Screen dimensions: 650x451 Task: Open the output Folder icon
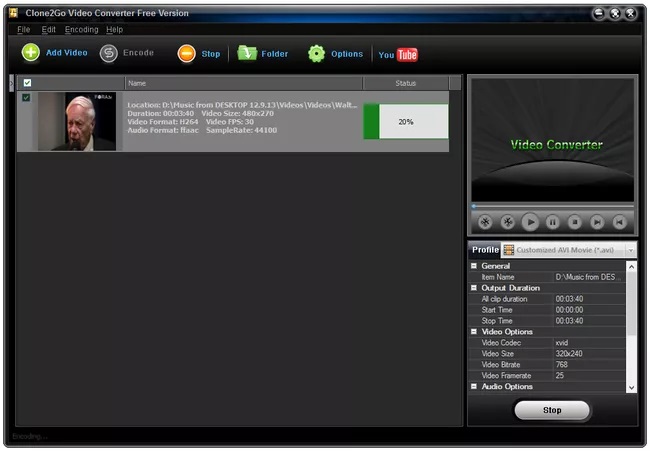point(247,53)
